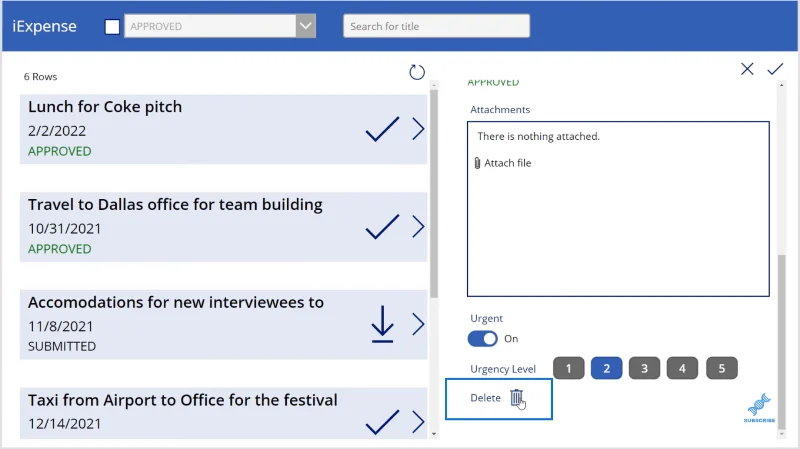Click the paperclip Attach file icon

[477, 163]
